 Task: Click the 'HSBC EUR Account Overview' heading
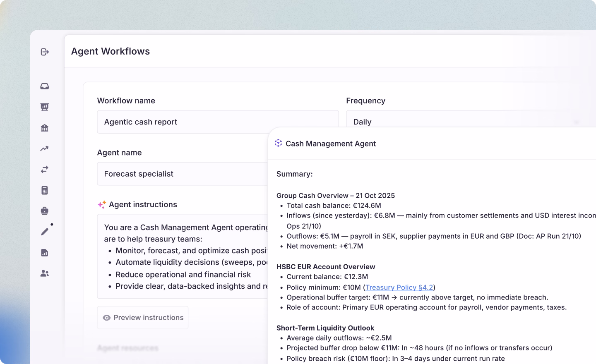click(326, 267)
